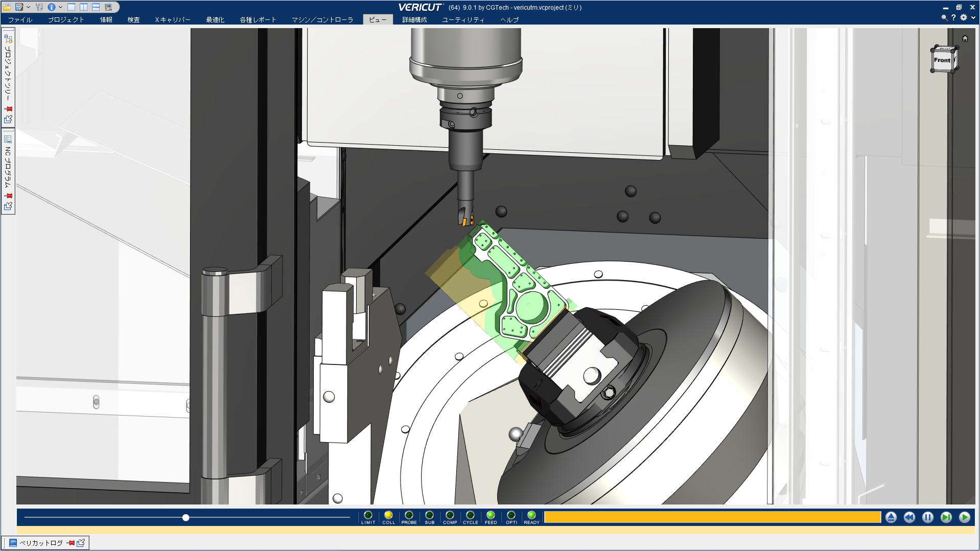Open the ファイル menu
The width and height of the screenshot is (980, 551).
[x=20, y=20]
